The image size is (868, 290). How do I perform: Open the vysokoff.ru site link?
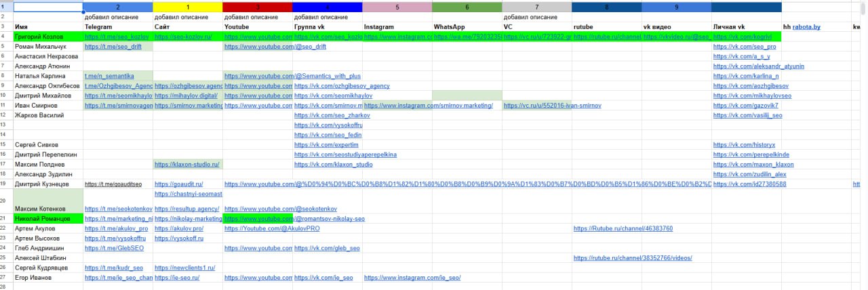click(x=178, y=239)
